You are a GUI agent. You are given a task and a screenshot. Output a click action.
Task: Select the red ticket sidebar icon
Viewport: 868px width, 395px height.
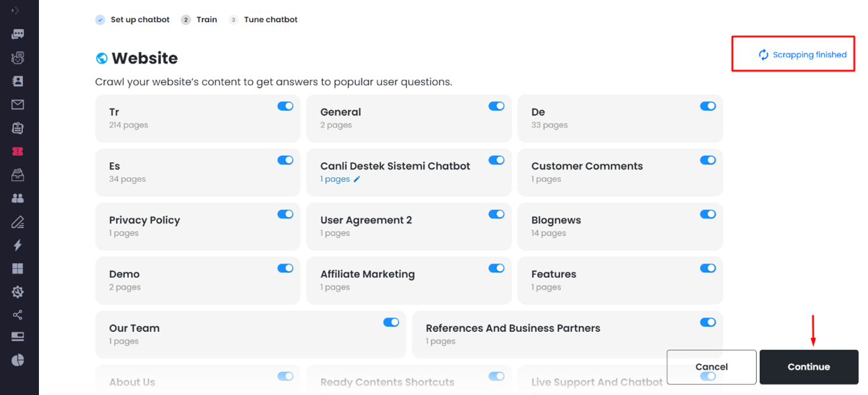(18, 152)
